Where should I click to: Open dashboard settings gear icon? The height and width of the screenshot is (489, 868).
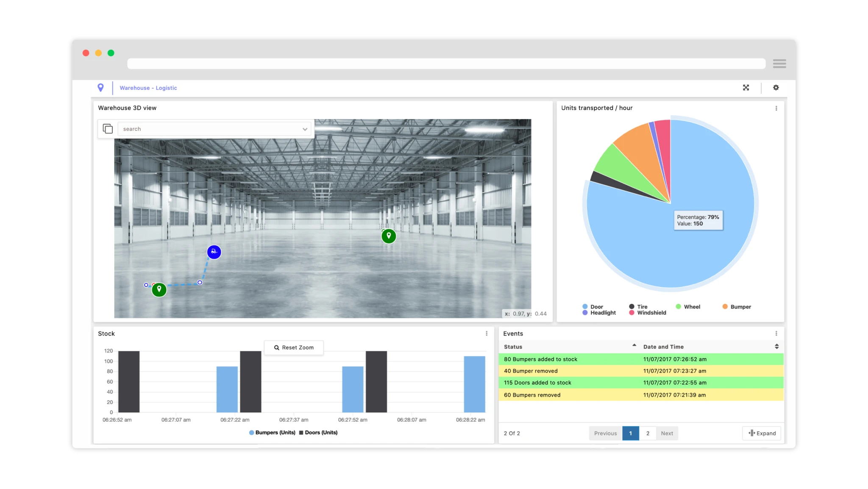point(776,88)
